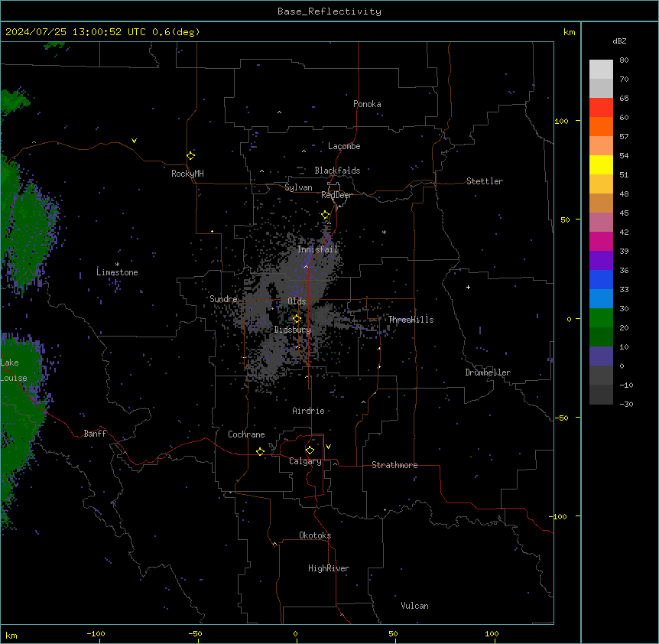The image size is (659, 644).
Task: Click the Vulcan label
Action: 414,606
